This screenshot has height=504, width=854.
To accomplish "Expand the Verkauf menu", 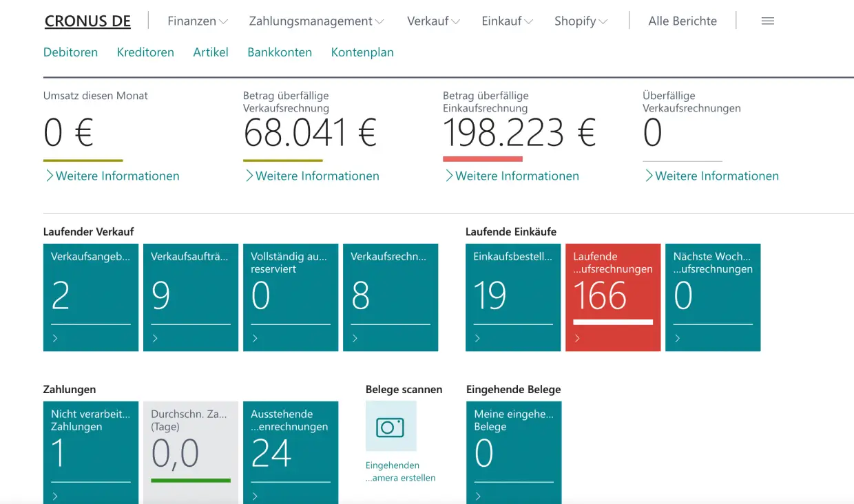I will tap(433, 21).
